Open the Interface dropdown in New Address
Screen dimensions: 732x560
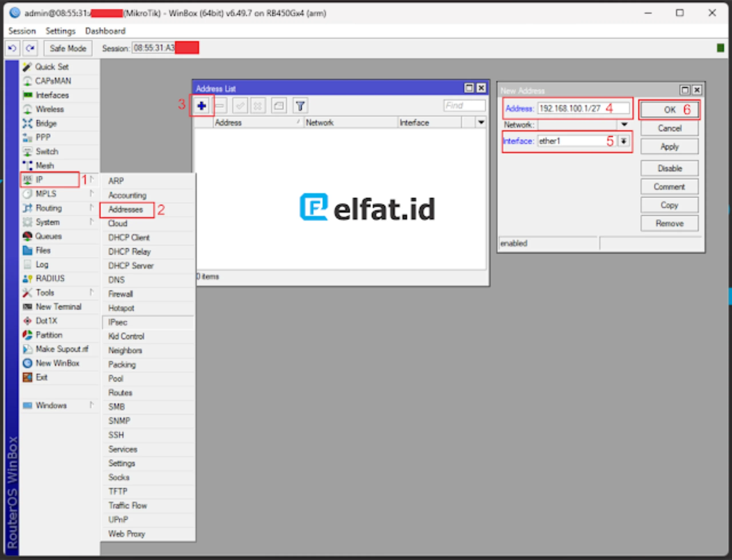point(624,141)
